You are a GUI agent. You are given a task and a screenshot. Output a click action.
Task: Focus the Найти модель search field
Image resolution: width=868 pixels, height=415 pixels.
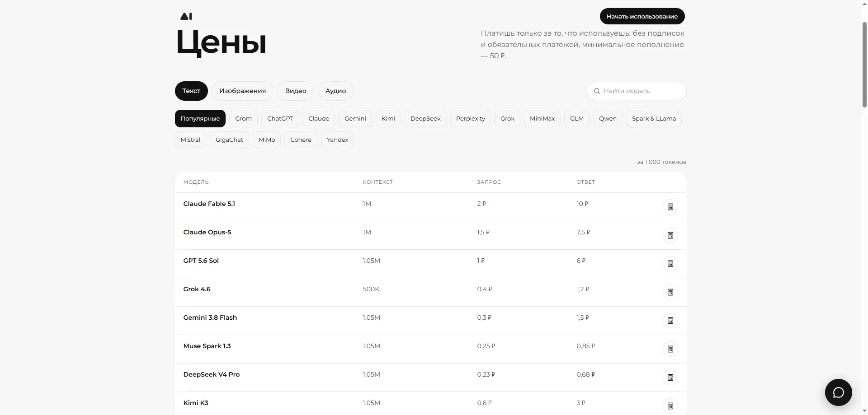(637, 91)
